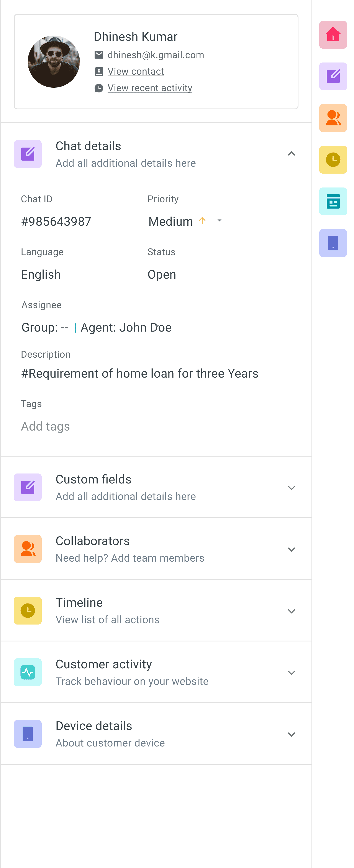
Task: Collapse the Chat details section
Action: [x=291, y=154]
